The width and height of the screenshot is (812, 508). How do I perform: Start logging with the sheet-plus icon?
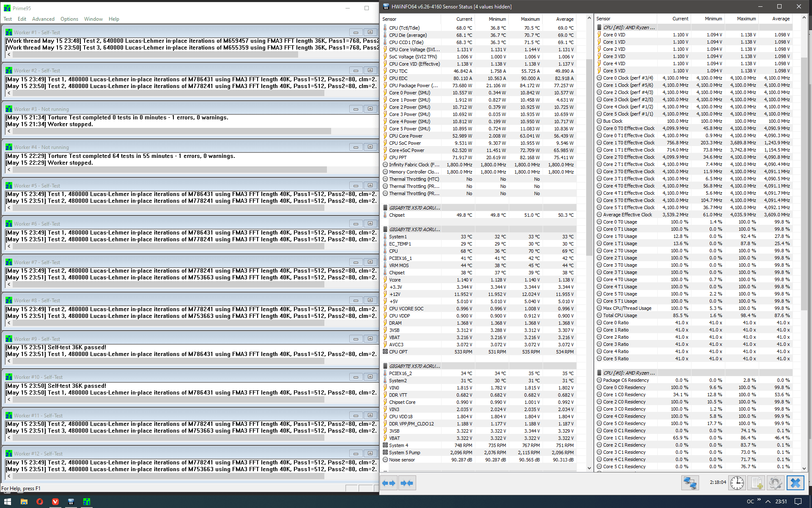(757, 483)
